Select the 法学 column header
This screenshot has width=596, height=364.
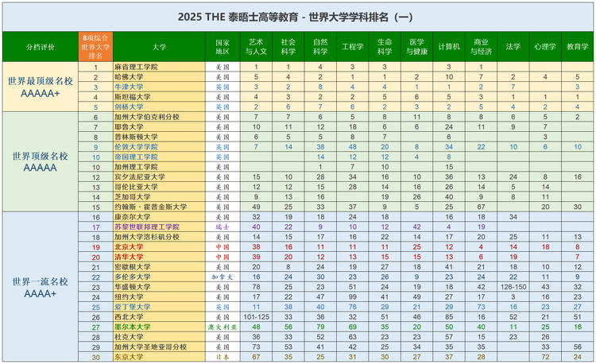(x=513, y=47)
